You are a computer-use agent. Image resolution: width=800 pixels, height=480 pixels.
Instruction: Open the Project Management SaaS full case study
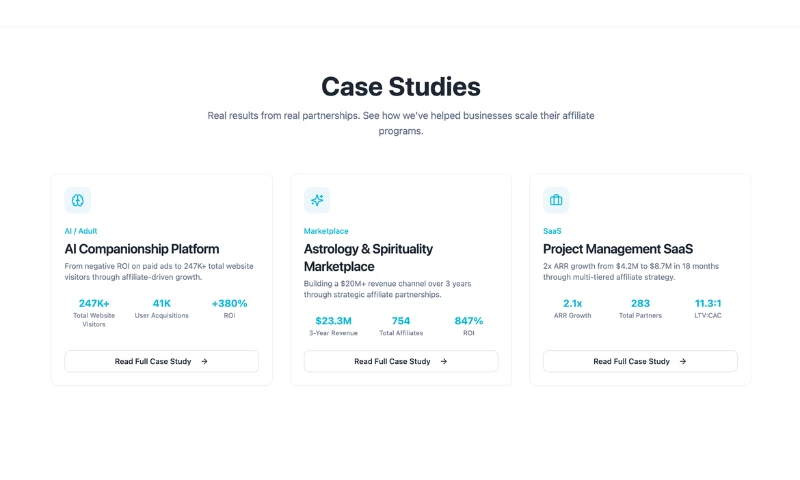tap(640, 361)
